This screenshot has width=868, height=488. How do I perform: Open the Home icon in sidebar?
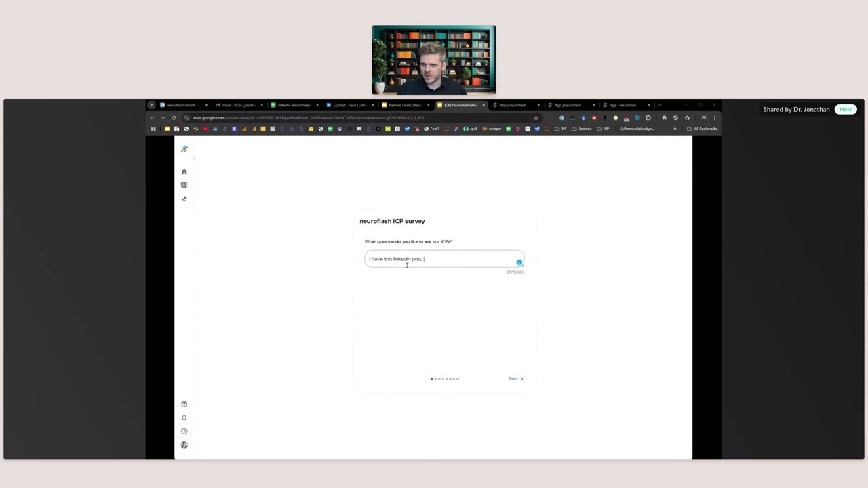pos(184,171)
